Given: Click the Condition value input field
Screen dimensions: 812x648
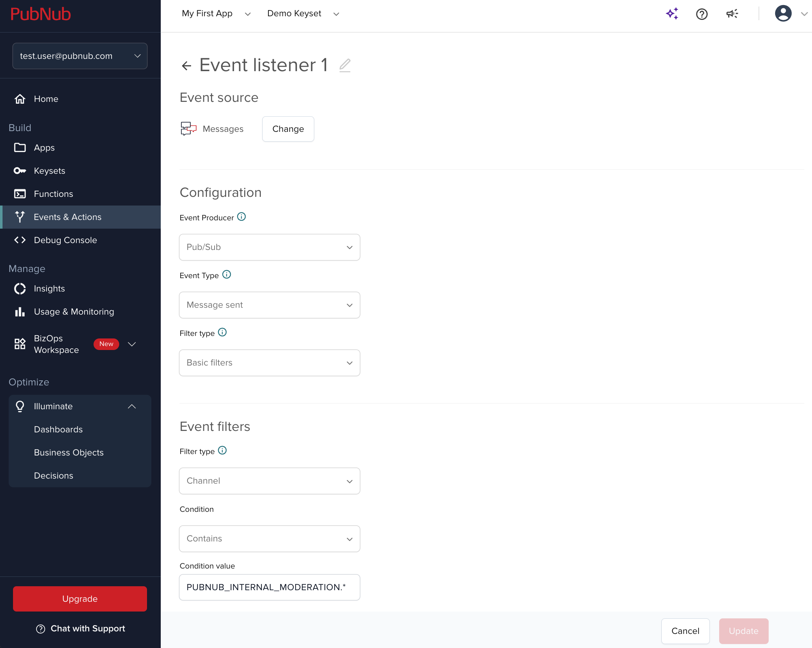Looking at the screenshot, I should point(269,587).
